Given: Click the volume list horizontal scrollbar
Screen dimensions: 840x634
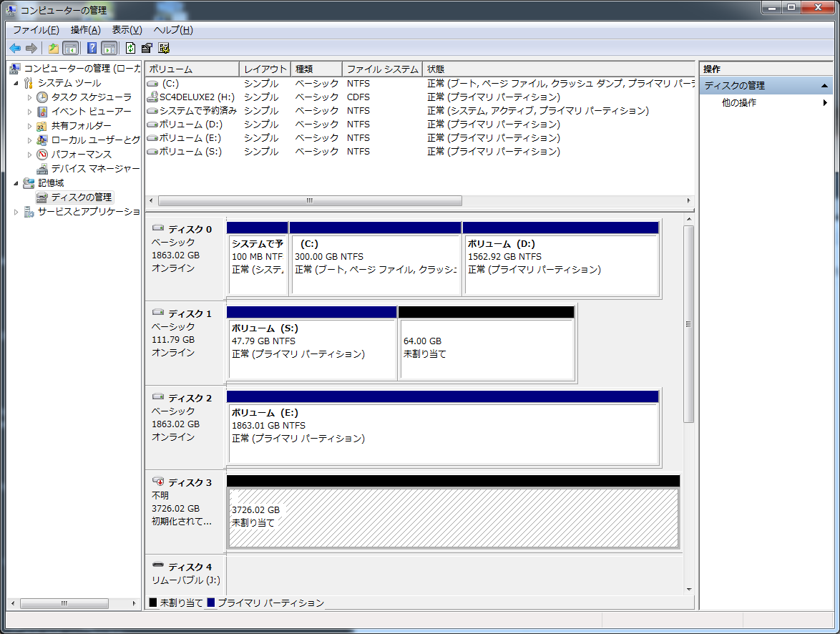Looking at the screenshot, I should tap(310, 201).
